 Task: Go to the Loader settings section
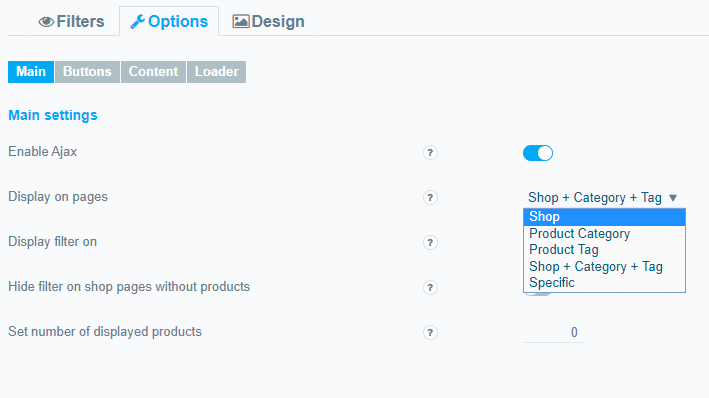click(217, 72)
